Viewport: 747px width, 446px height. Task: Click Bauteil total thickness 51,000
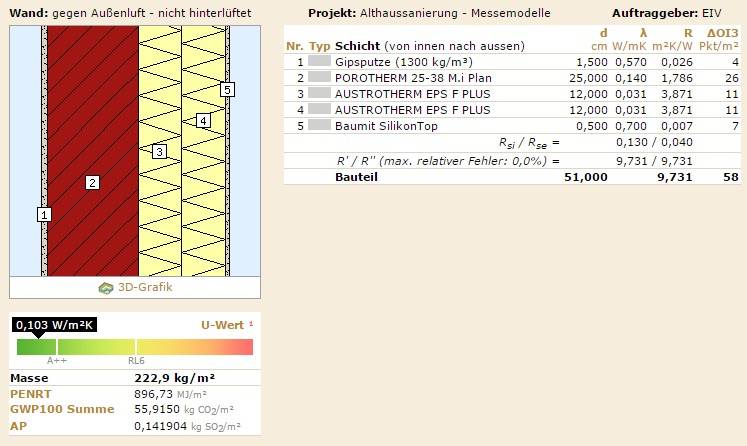click(x=585, y=177)
